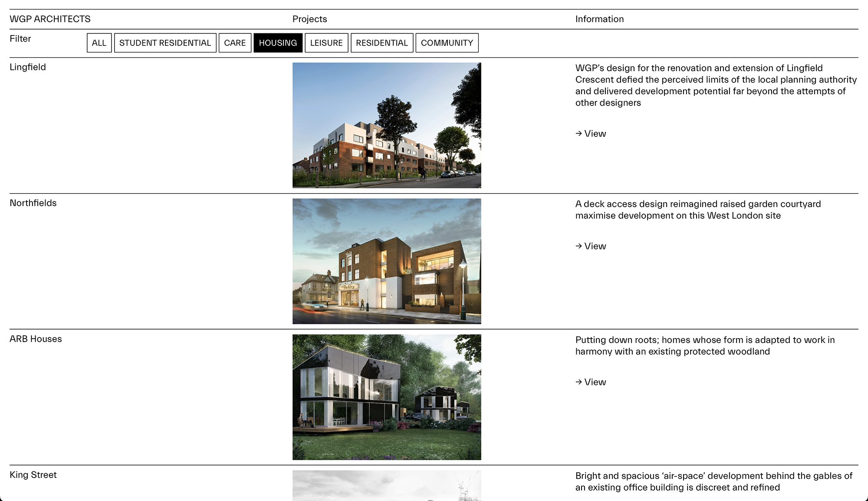The width and height of the screenshot is (868, 501).
Task: Open the ARB Houses project image
Action: (387, 397)
